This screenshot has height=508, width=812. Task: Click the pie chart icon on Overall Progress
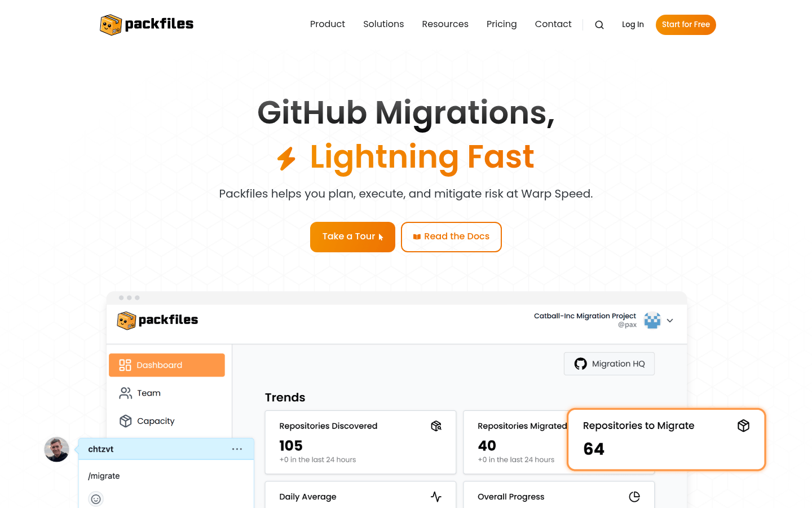point(634,497)
